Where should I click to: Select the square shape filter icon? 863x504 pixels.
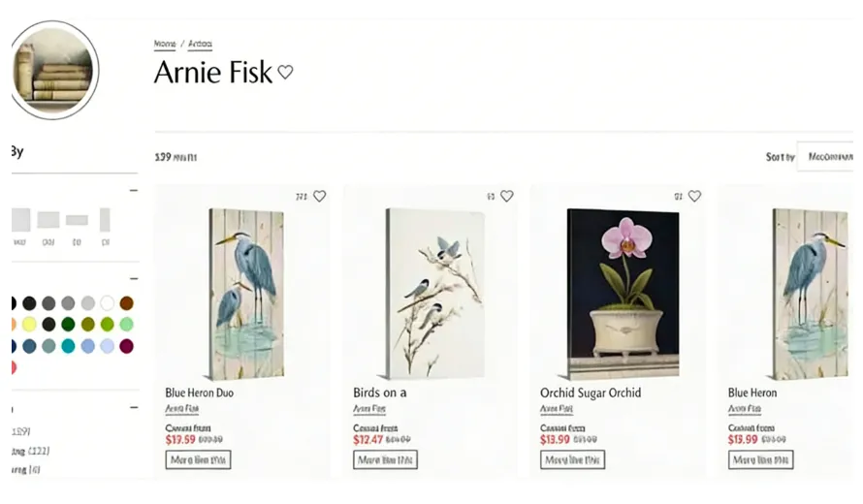[x=21, y=219]
